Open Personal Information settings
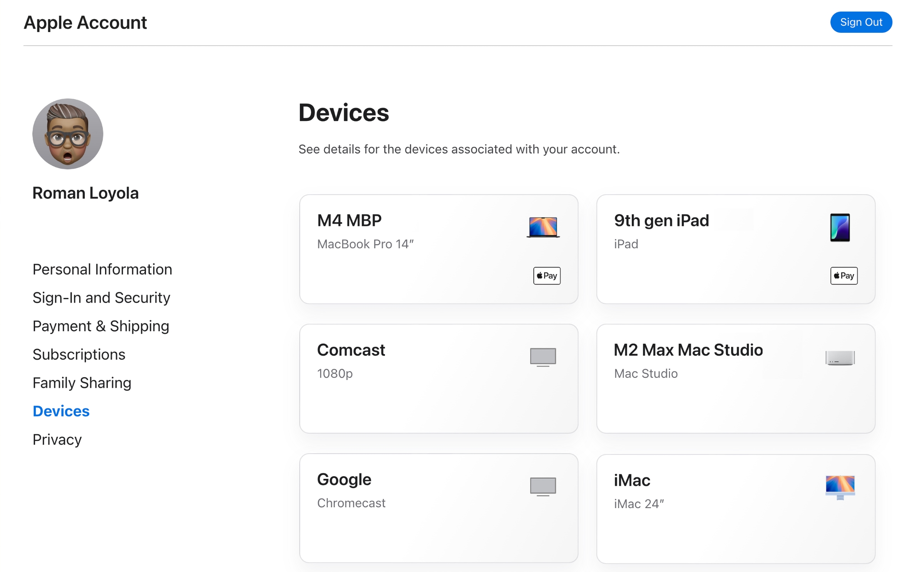Image resolution: width=924 pixels, height=572 pixels. click(x=102, y=269)
